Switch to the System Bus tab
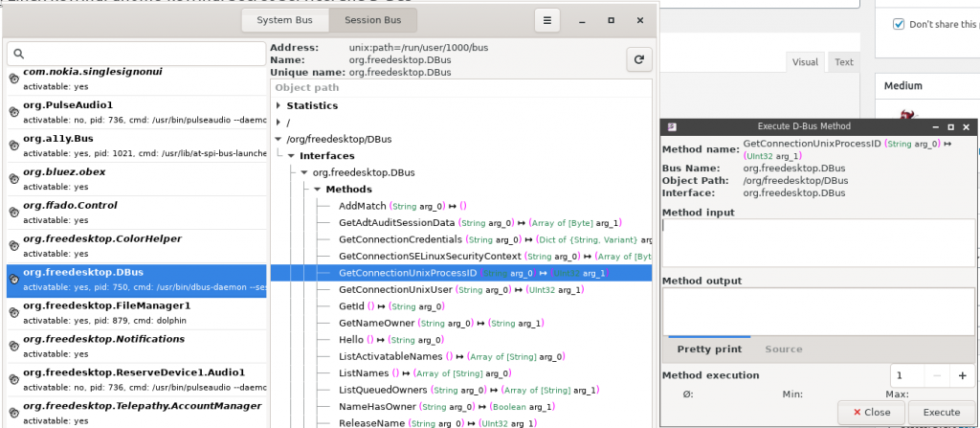Image resolution: width=980 pixels, height=428 pixels. 285,20
